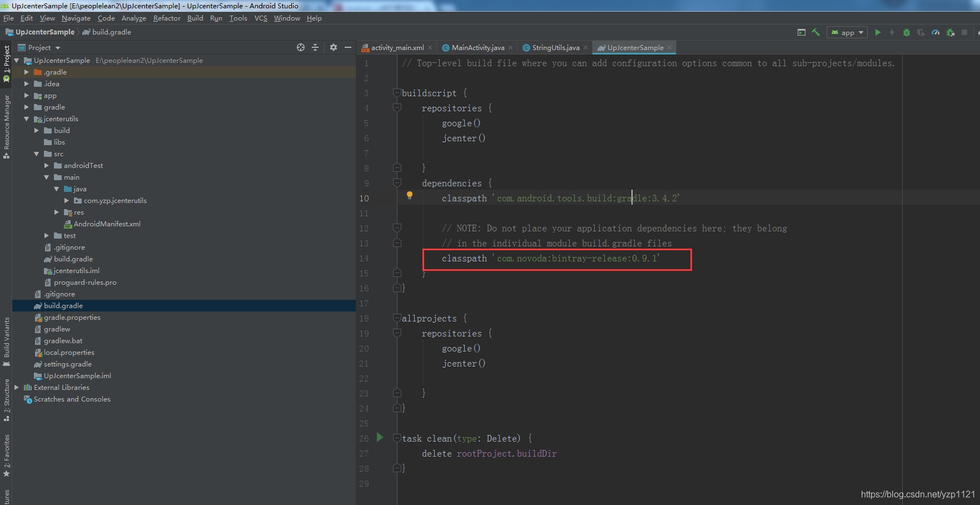This screenshot has height=505, width=980.
Task: Collapse the src folder
Action: [x=36, y=154]
